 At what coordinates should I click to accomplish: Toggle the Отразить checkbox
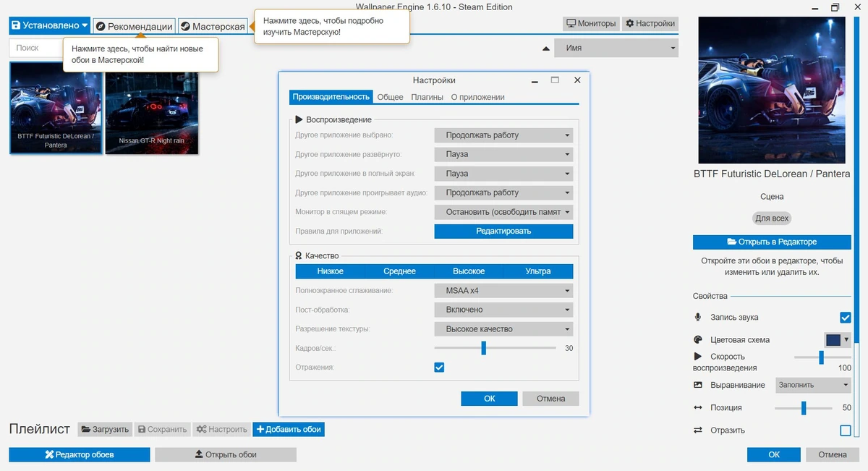click(845, 430)
